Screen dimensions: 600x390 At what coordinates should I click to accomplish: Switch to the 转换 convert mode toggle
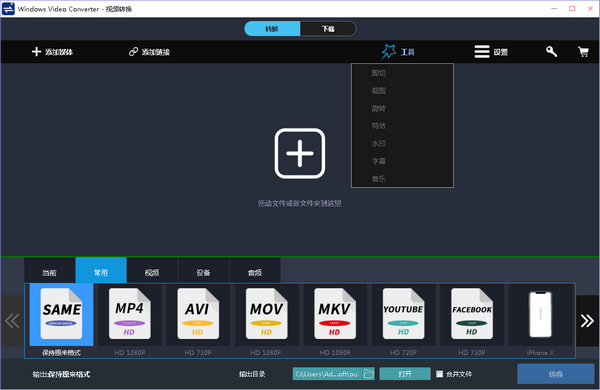[272, 29]
